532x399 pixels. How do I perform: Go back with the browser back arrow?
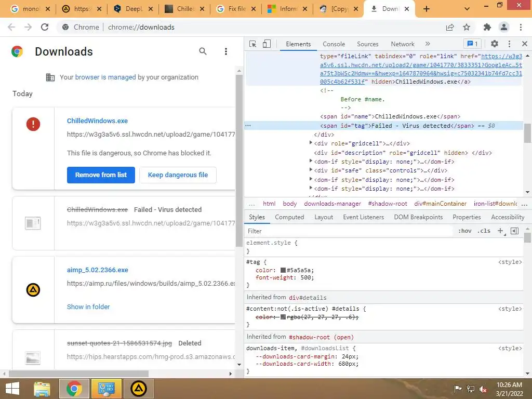11,27
